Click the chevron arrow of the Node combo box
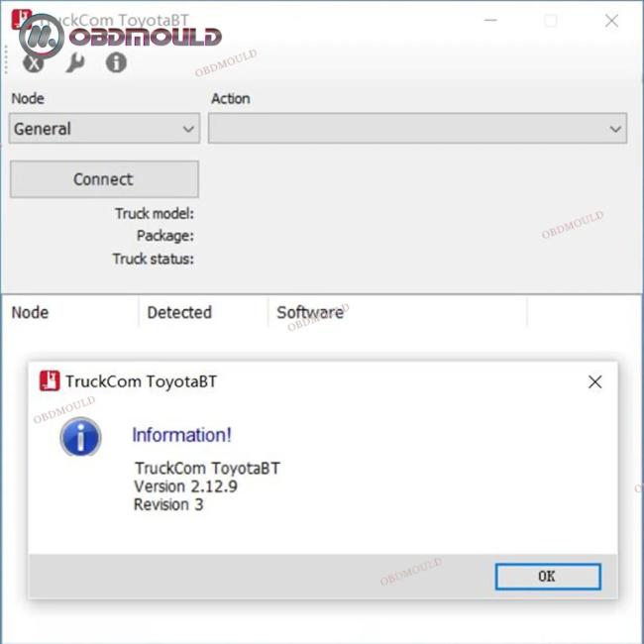Screen dimensions: 644x644 tap(188, 129)
